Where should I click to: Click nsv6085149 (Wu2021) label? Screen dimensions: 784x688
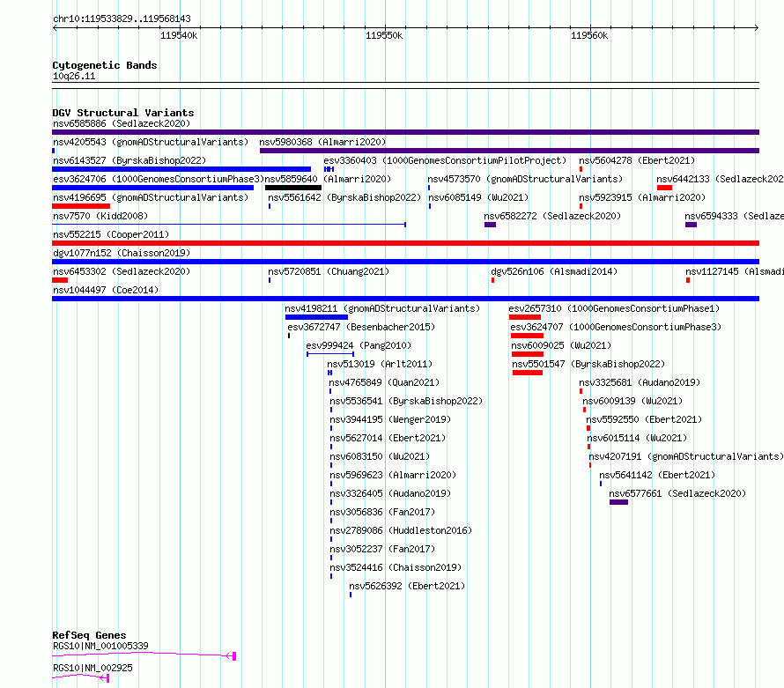pos(478,197)
